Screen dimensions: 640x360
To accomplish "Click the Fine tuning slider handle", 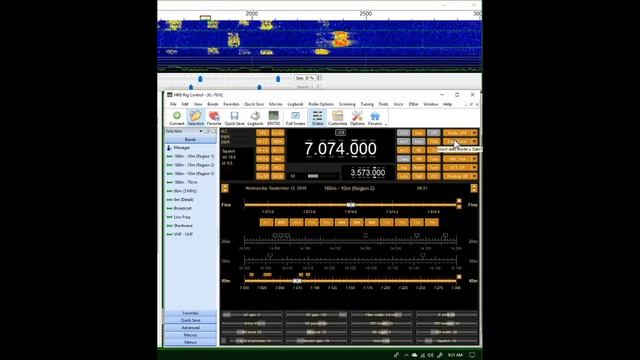I will (351, 205).
